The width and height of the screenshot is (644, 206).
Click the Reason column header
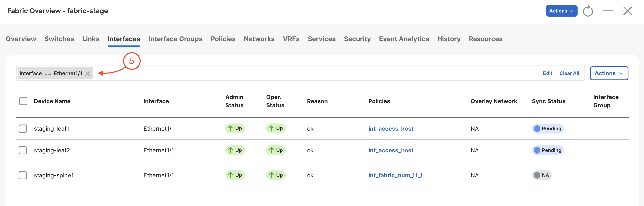[317, 101]
